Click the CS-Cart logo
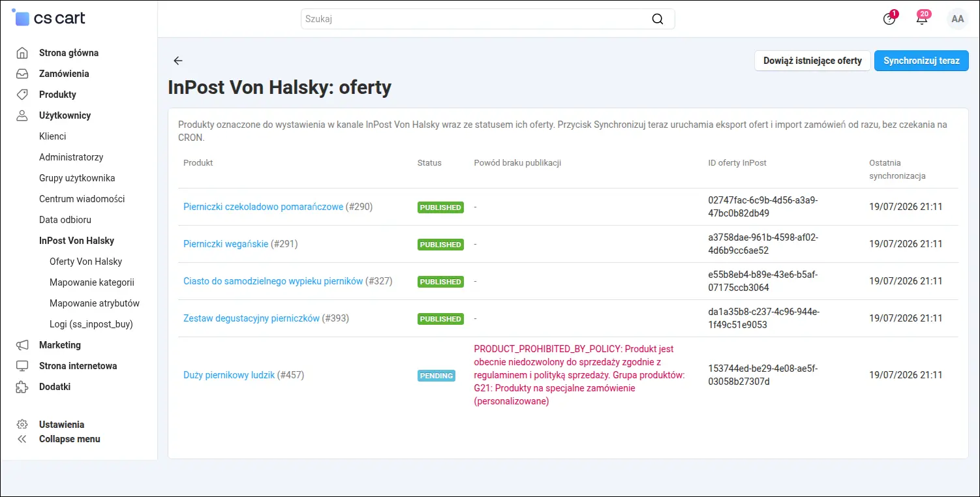The height and width of the screenshot is (497, 980). click(49, 18)
